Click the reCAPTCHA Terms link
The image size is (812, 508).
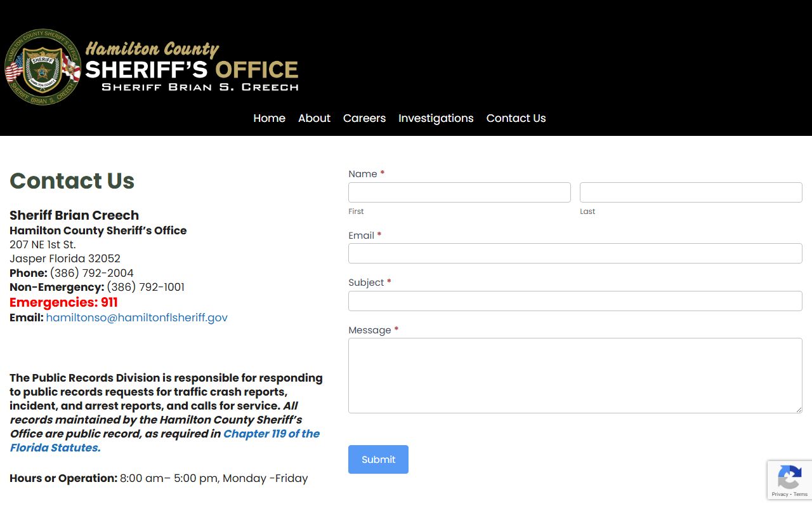pyautogui.click(x=801, y=494)
